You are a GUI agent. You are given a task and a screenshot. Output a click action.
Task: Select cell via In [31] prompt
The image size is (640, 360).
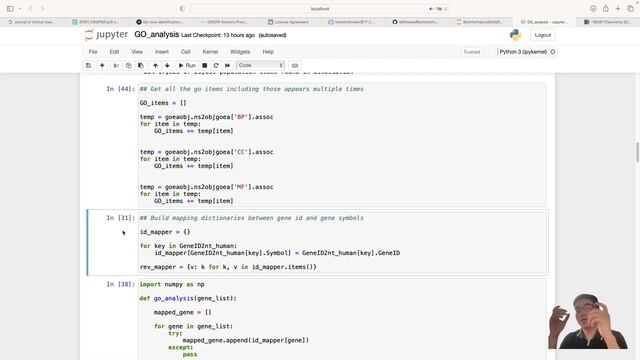(x=120, y=218)
